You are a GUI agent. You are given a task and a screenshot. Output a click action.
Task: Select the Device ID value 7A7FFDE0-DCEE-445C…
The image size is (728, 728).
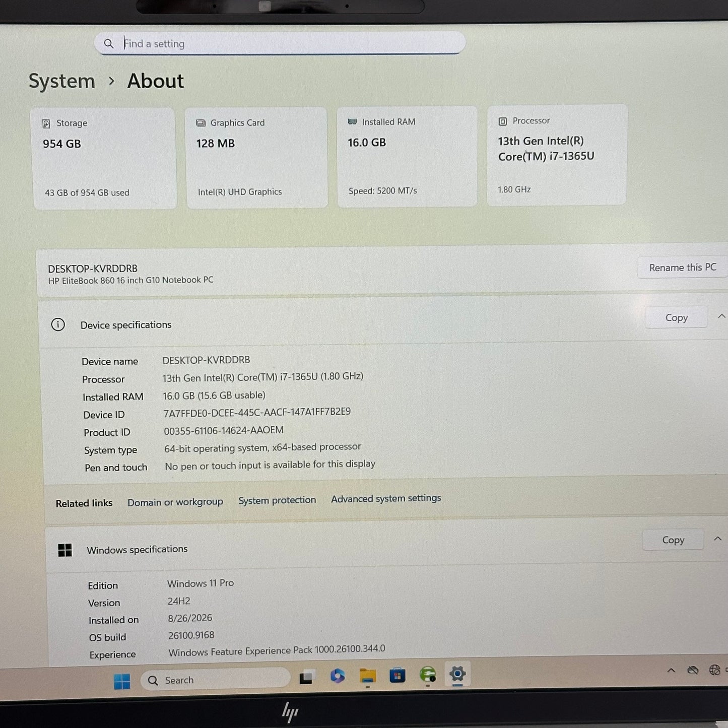pos(257,413)
